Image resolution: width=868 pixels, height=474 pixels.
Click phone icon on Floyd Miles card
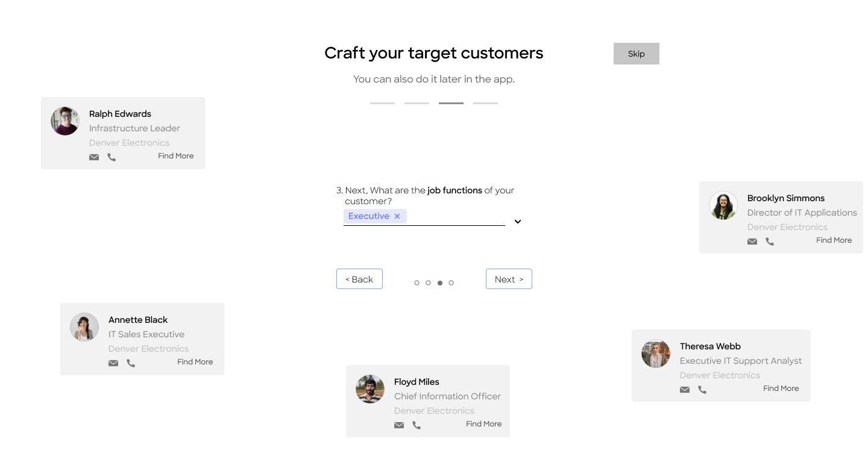pos(417,425)
